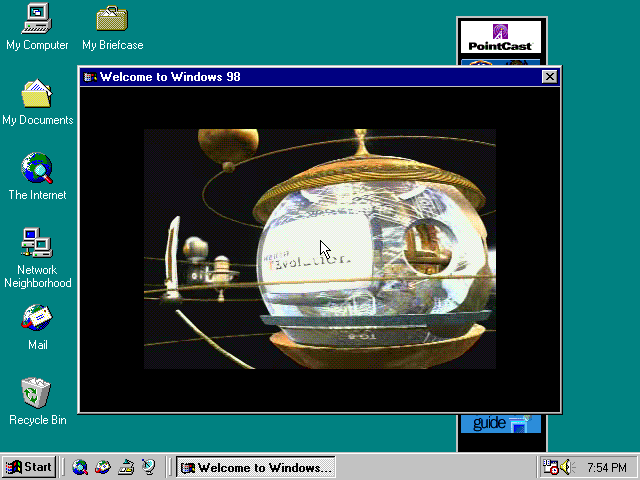Screen dimensions: 640x480
Task: Click the Welcome window title bar icon
Action: click(90, 77)
